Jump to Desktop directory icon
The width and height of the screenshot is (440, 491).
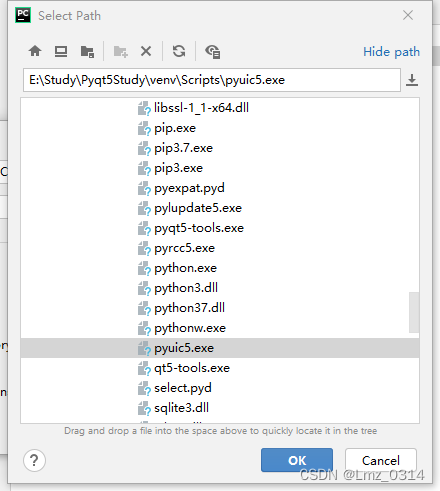(61, 51)
